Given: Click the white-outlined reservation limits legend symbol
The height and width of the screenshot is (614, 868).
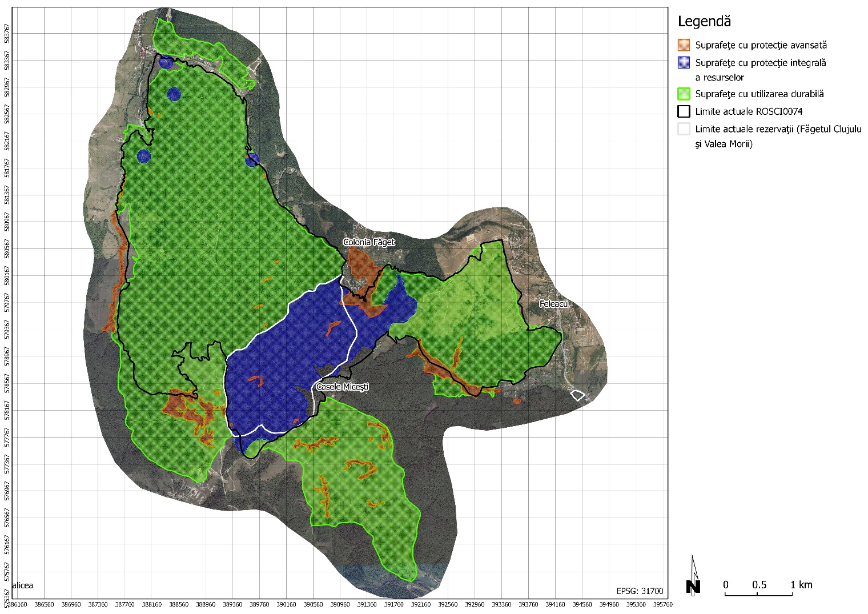Looking at the screenshot, I should click(x=684, y=129).
